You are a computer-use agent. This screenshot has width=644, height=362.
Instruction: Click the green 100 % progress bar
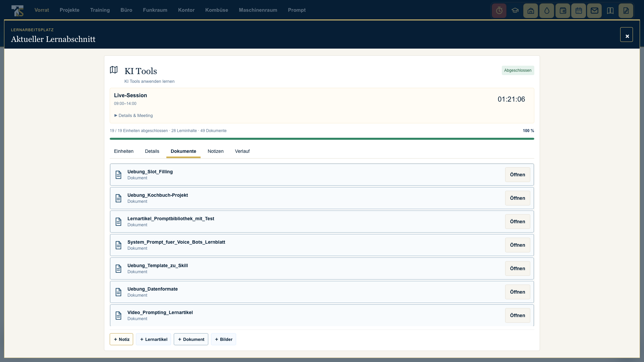[x=322, y=138]
